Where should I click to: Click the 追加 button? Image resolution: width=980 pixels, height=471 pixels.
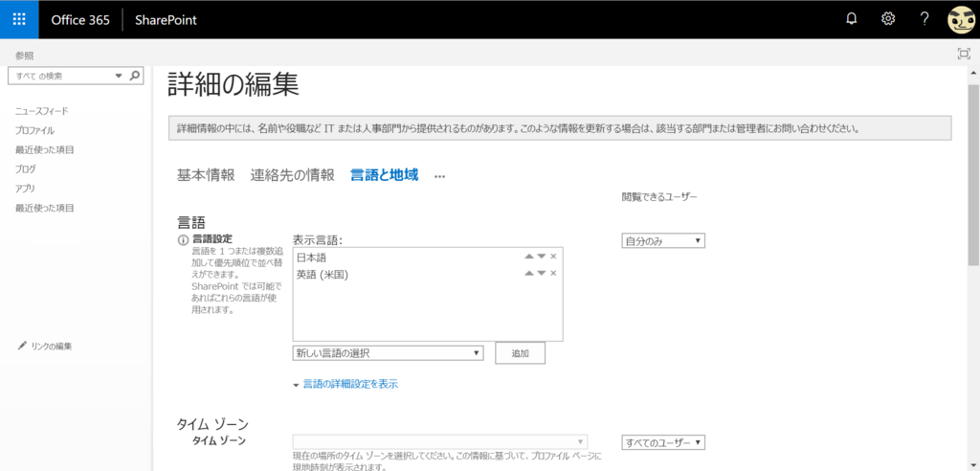[520, 353]
